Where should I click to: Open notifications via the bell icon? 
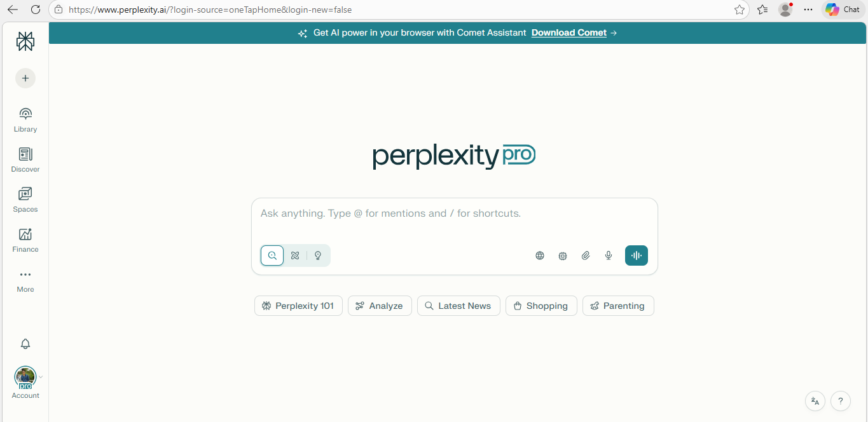[25, 344]
